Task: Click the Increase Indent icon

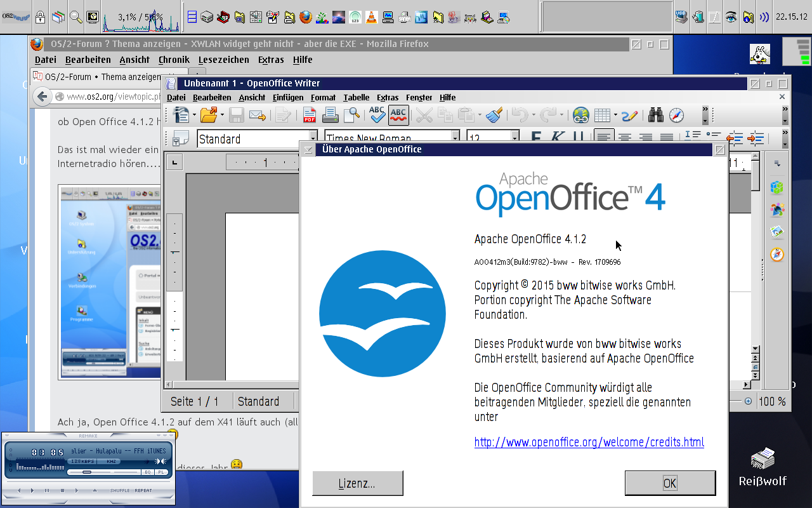Action: 756,138
